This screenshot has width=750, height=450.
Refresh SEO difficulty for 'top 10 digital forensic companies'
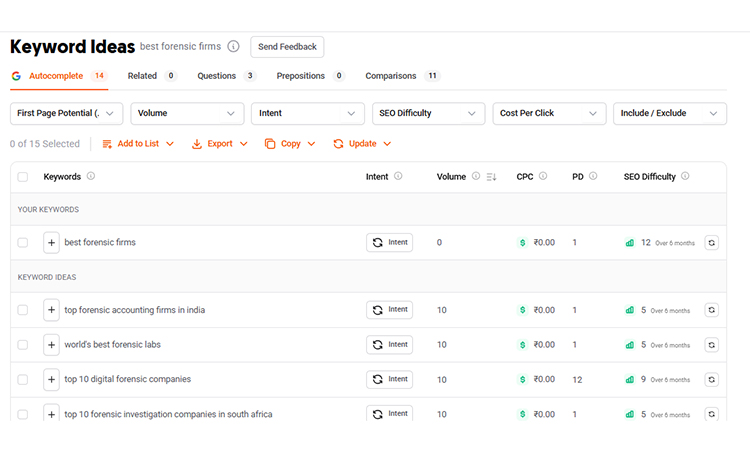tap(712, 379)
